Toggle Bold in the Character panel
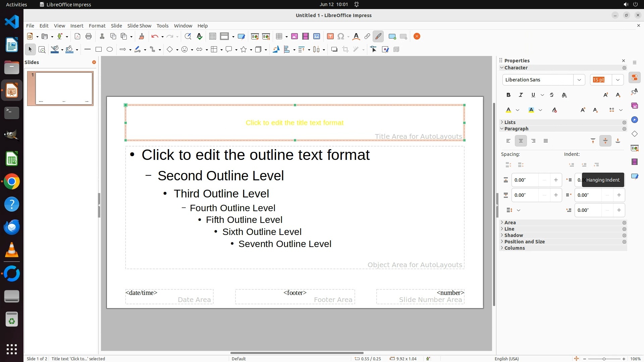The image size is (644, 362). [508, 95]
